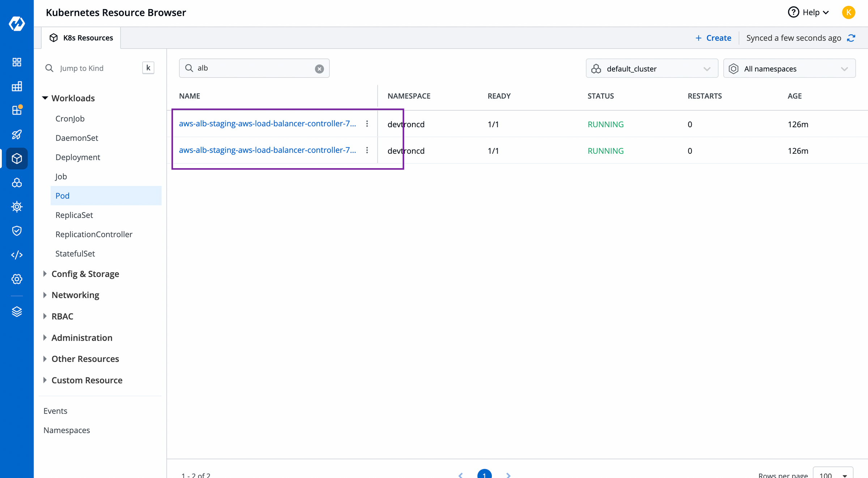The height and width of the screenshot is (478, 868).
Task: Open the Clusters hexagon icon in sidebar
Action: [x=17, y=183]
